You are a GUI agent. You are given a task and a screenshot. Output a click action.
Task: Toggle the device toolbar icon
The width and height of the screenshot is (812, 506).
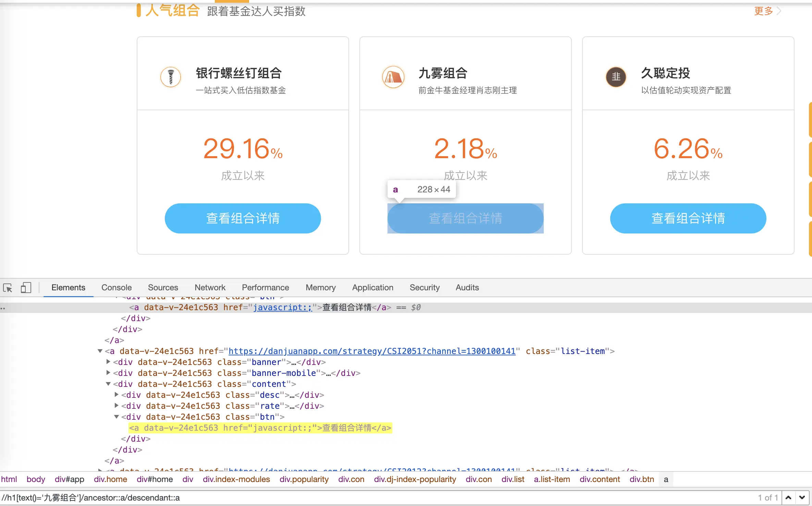[26, 288]
